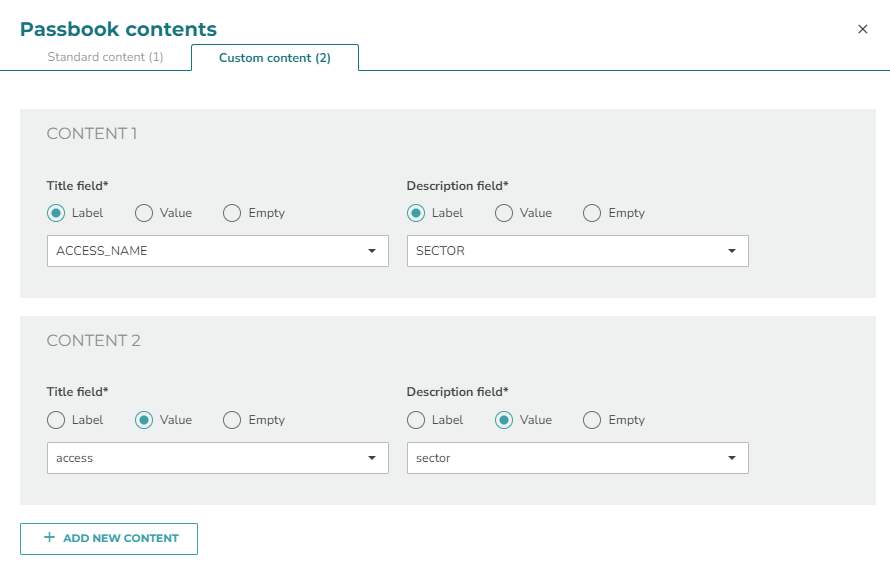Viewport: 890px width, 567px height.
Task: Select Label radio for Content 1 Title field
Action: click(56, 213)
